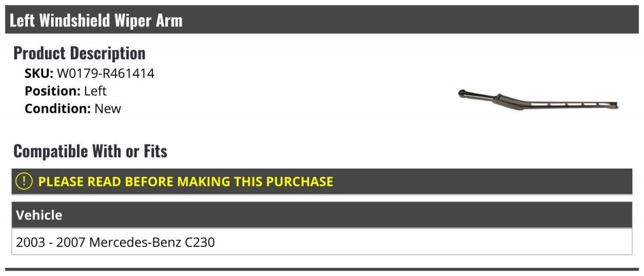Click the wiper arm's left mounting end
The height and width of the screenshot is (276, 644).
pyautogui.click(x=462, y=93)
